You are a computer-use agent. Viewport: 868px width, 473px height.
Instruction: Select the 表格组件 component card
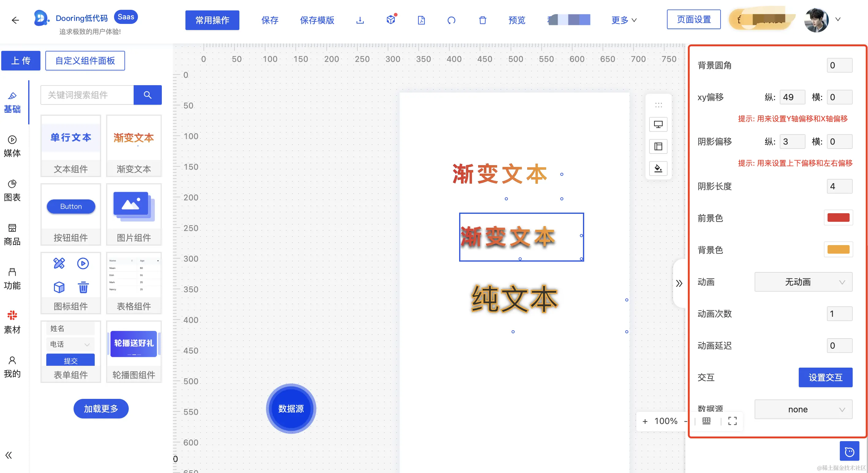pos(134,283)
